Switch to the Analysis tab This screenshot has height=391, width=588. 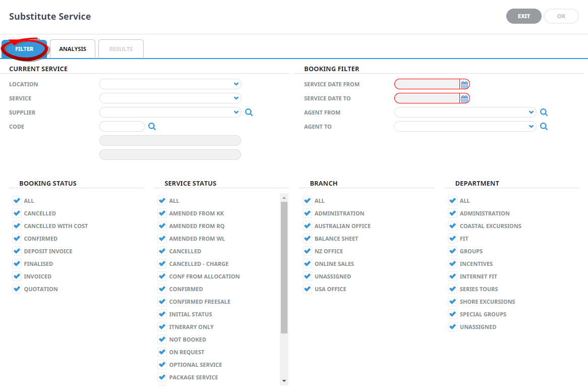point(73,49)
